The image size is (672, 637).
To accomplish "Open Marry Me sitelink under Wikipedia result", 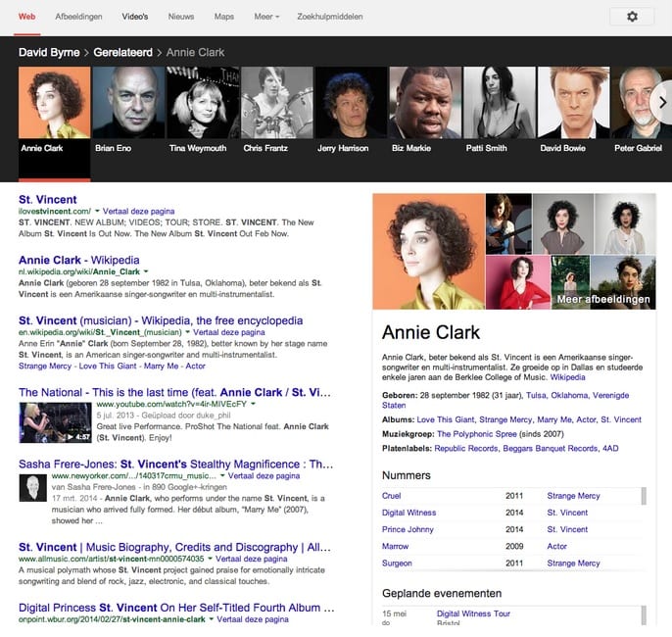I will (161, 366).
